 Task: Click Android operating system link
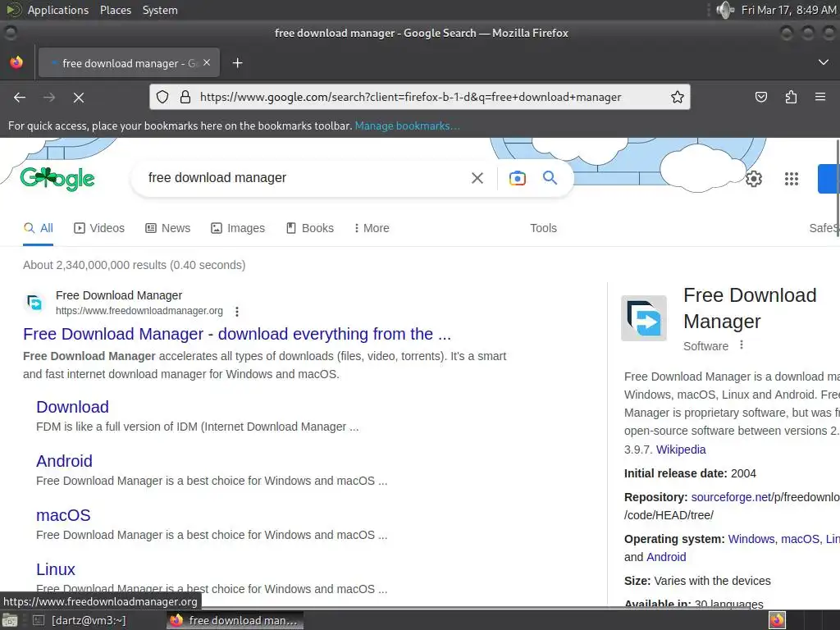pos(666,557)
